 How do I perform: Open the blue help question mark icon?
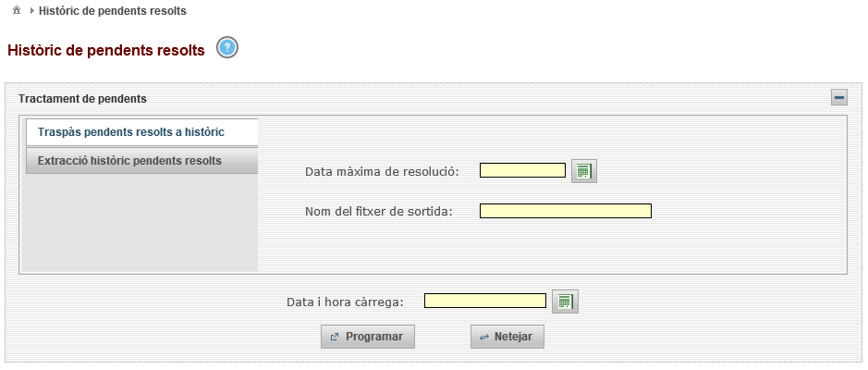tap(227, 47)
